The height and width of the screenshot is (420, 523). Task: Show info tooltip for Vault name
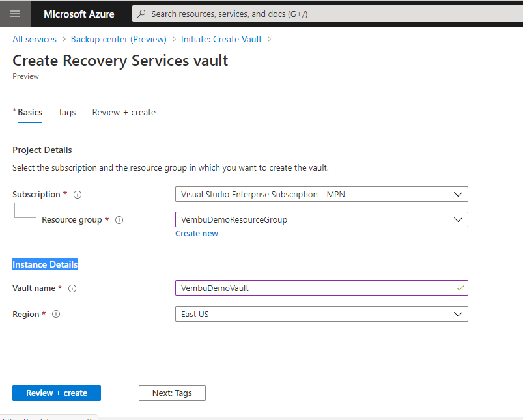[72, 288]
